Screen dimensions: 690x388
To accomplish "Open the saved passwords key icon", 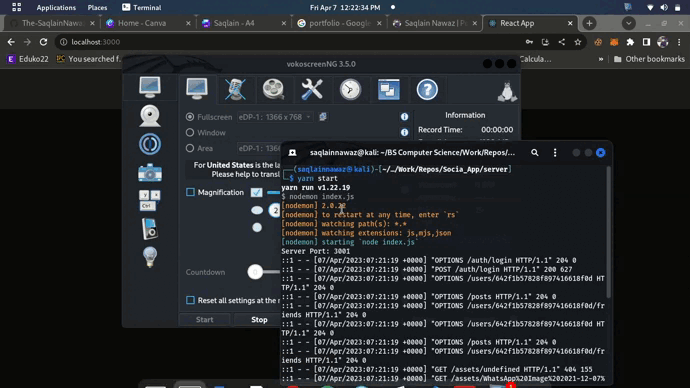I will 529,42.
